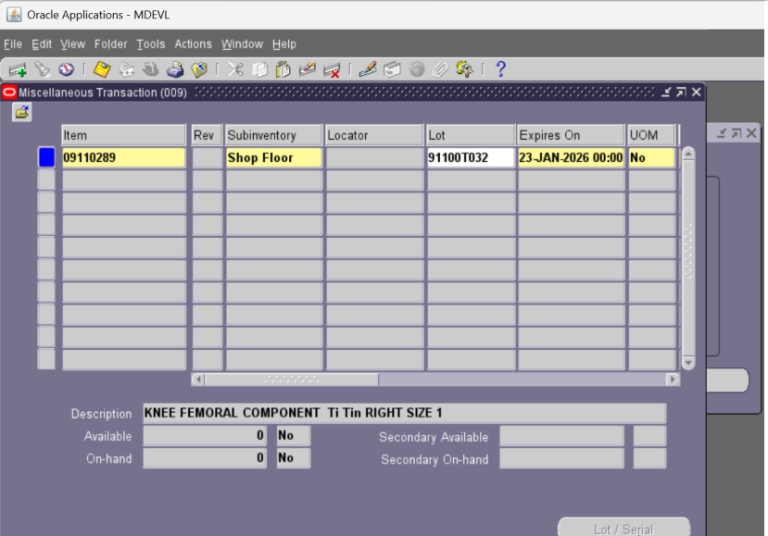The image size is (768, 536).
Task: Click the red Oracle icon of Miscellaneous Transaction window
Action: coord(9,92)
